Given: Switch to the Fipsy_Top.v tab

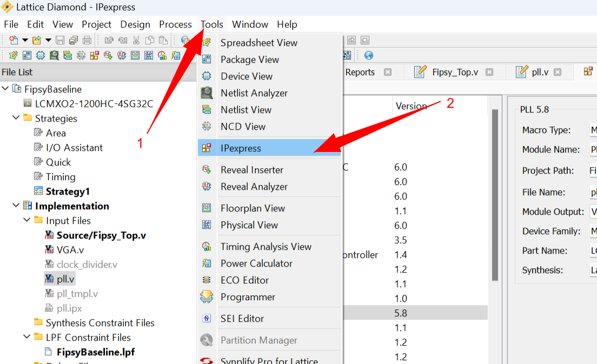Looking at the screenshot, I should (x=455, y=72).
